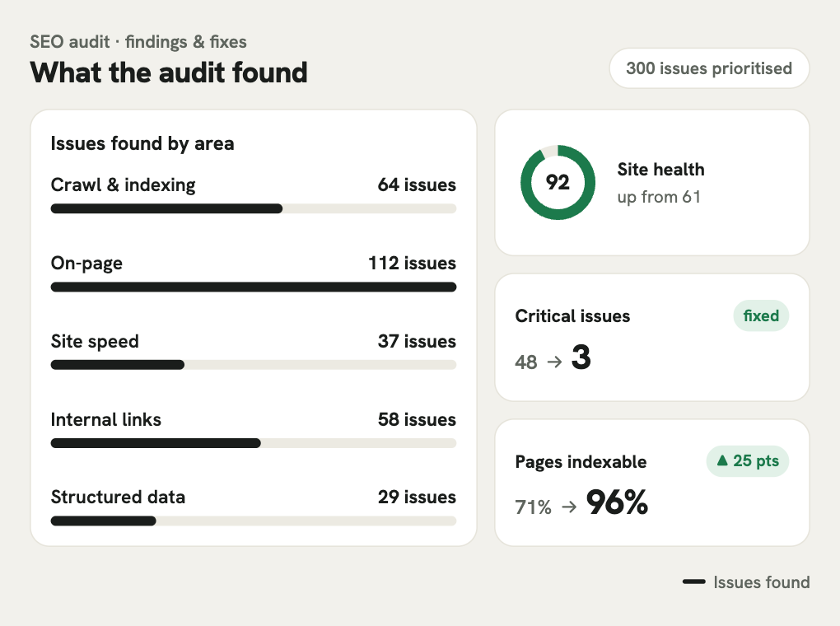Click the 'SEO audit · findings & fixes' subtitle
The height and width of the screenshot is (626, 840).
pos(138,42)
